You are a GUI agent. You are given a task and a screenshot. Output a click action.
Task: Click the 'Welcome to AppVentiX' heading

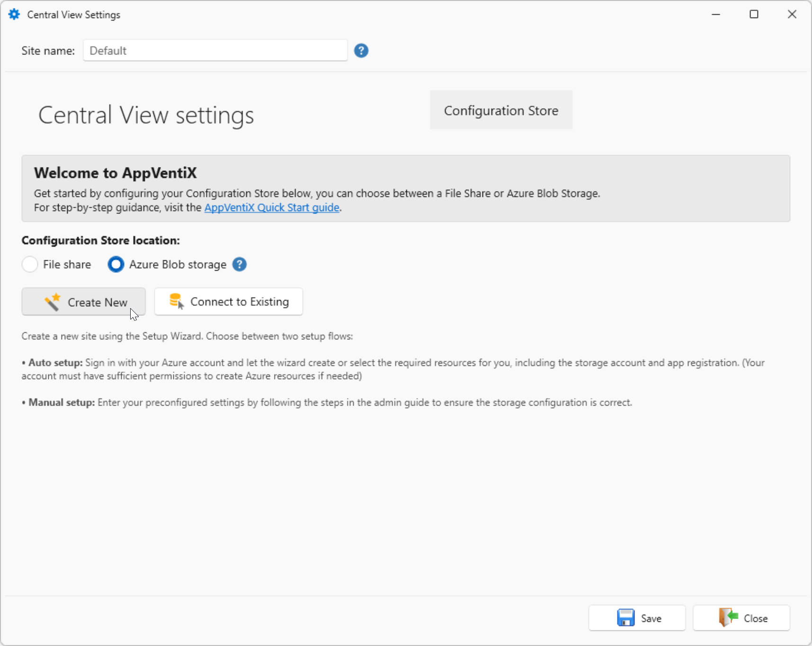click(115, 173)
